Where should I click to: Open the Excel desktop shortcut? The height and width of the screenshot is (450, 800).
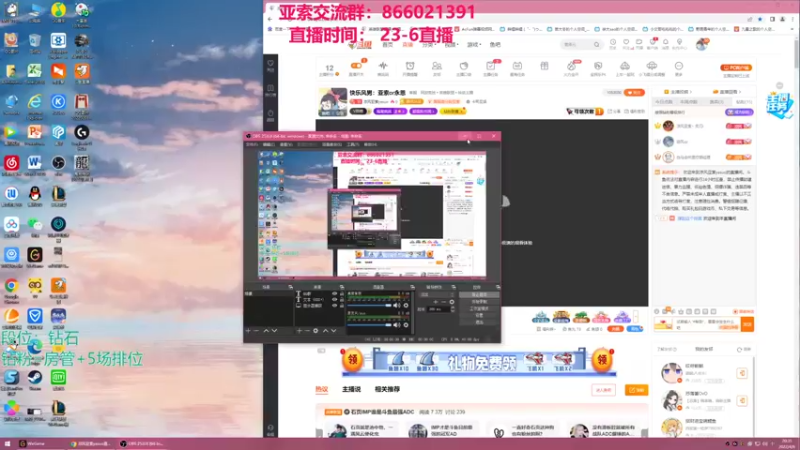pos(35,71)
